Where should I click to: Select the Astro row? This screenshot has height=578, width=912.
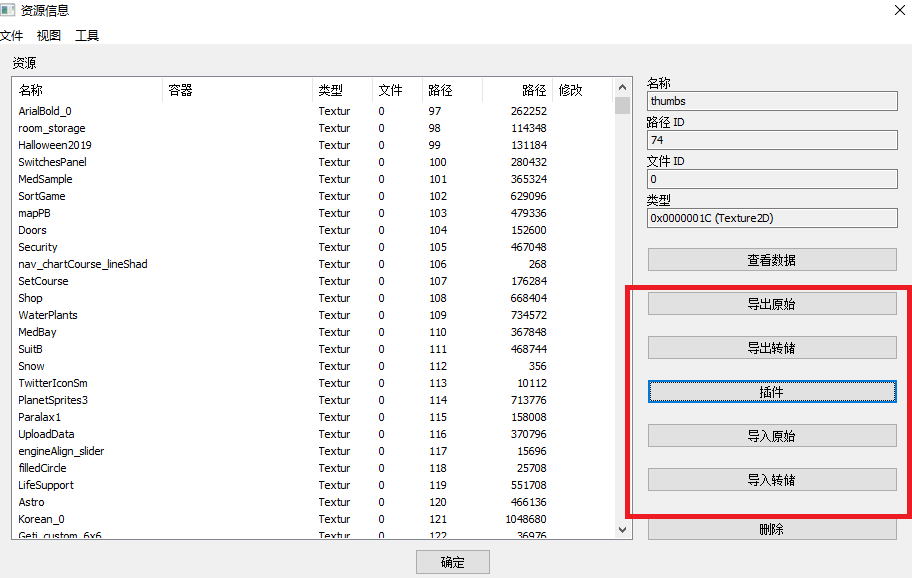[313, 502]
